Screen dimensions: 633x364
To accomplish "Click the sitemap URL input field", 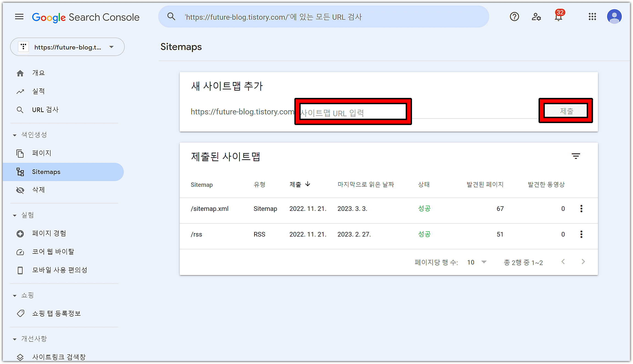I will pyautogui.click(x=353, y=113).
